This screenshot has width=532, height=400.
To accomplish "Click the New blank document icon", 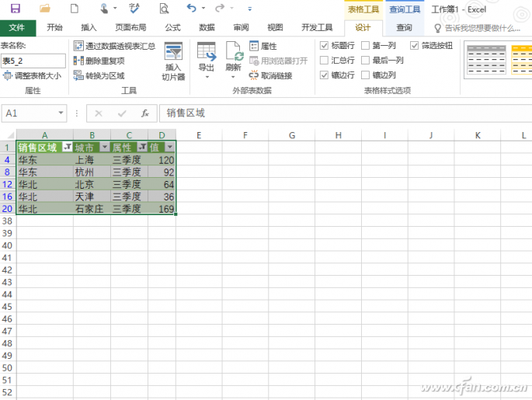I will tap(75, 9).
